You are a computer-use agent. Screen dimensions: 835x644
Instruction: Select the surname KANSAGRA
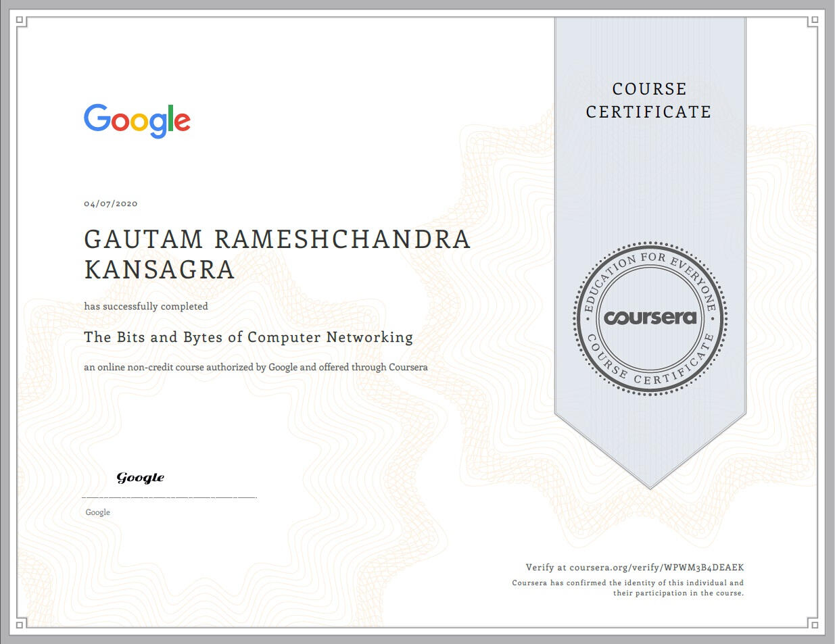[x=160, y=270]
